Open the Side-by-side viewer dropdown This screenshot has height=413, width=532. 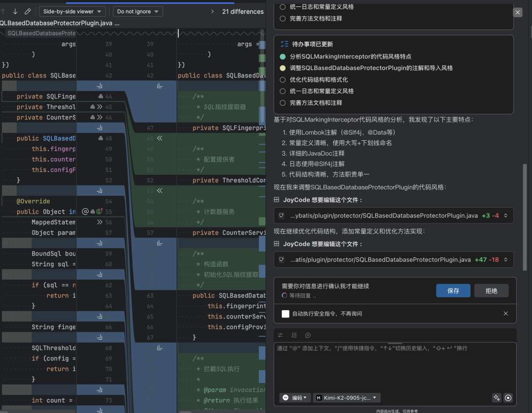(72, 11)
